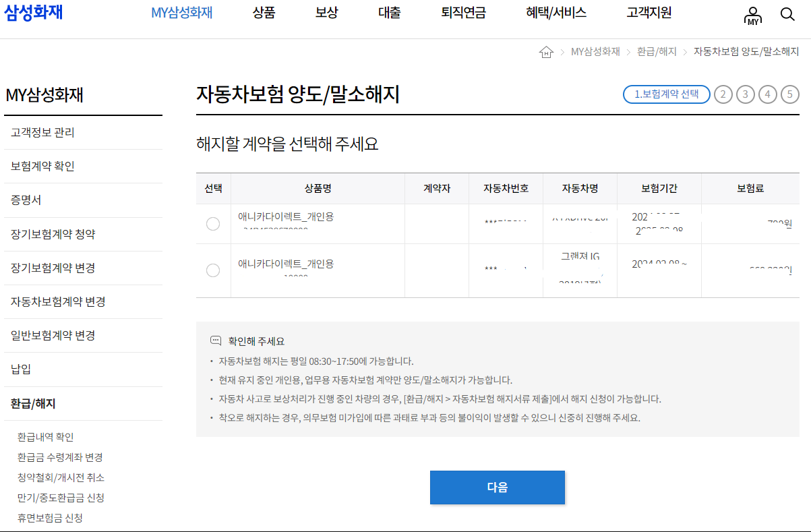The image size is (811, 532).
Task: Click the 다음 button
Action: click(x=497, y=487)
